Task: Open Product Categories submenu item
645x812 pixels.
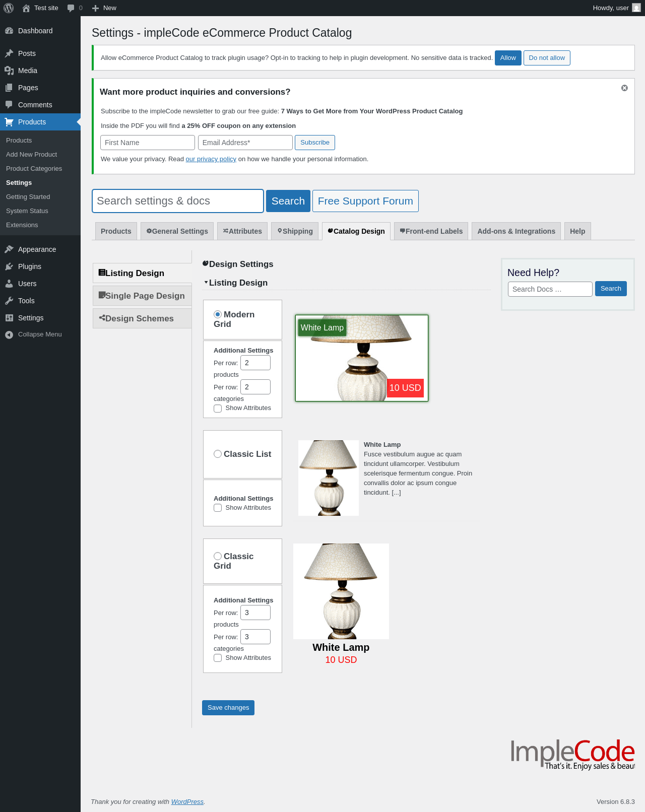Action: 34,169
